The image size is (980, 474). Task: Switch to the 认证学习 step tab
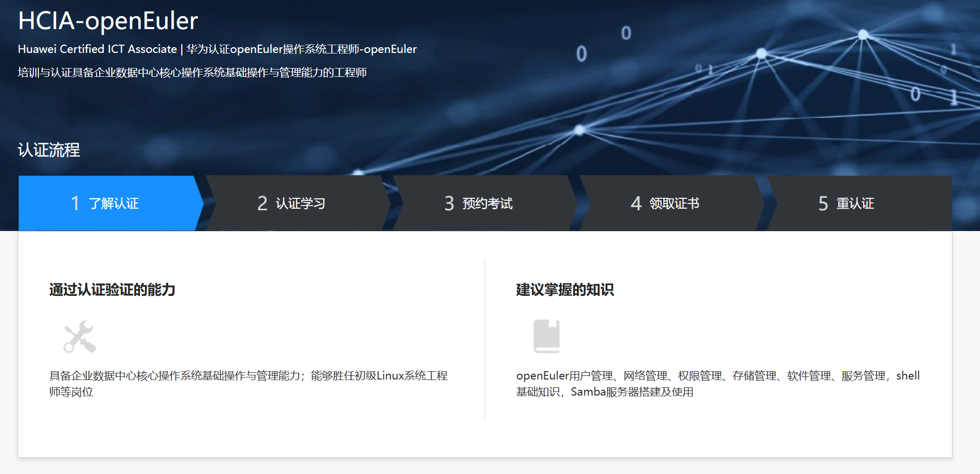pos(298,203)
